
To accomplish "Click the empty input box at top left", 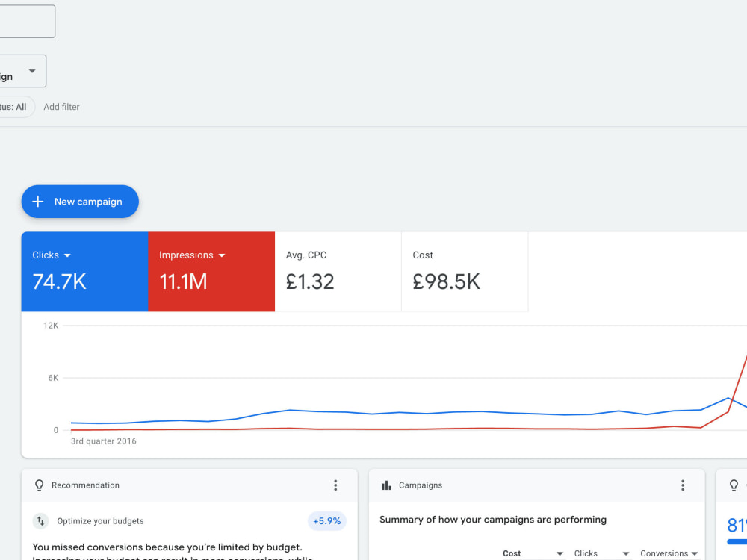I will 26,22.
